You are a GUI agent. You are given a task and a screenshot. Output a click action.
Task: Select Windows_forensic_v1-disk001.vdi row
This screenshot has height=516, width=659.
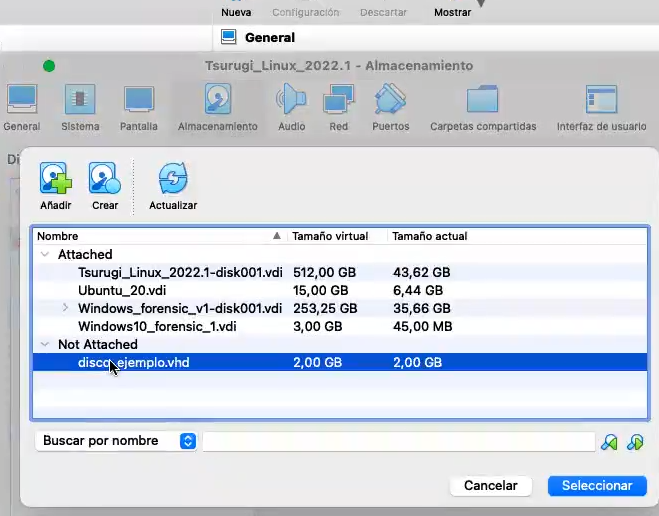coord(340,308)
